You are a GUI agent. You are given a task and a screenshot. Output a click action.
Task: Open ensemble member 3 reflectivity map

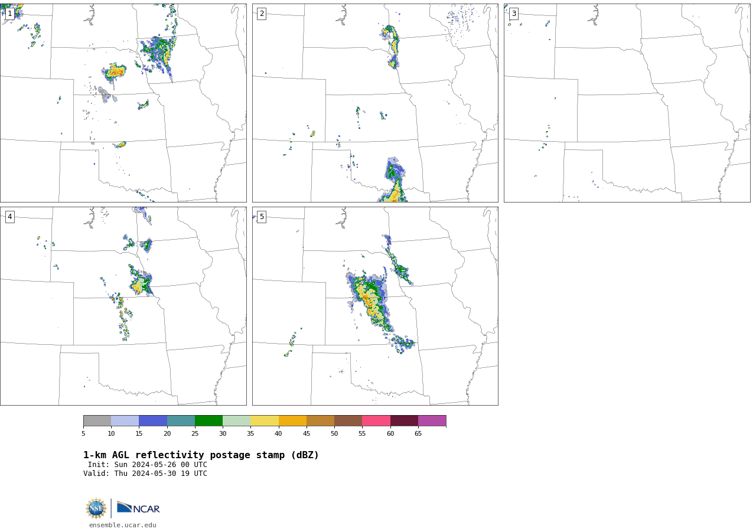(627, 103)
